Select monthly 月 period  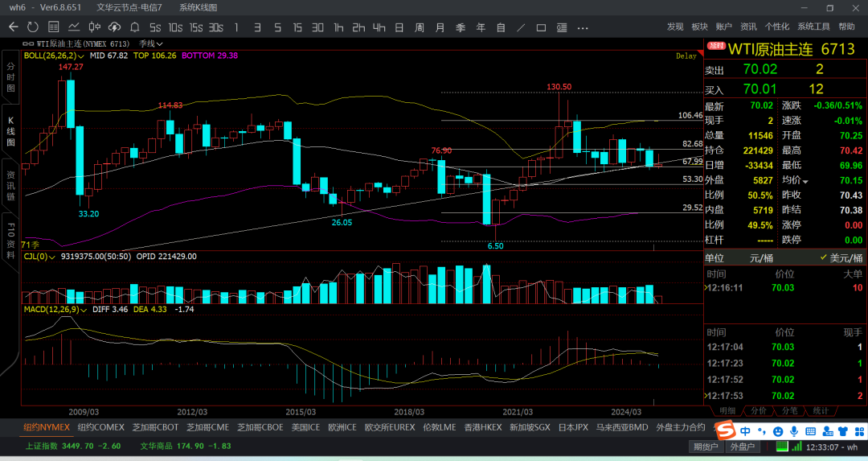click(x=440, y=27)
